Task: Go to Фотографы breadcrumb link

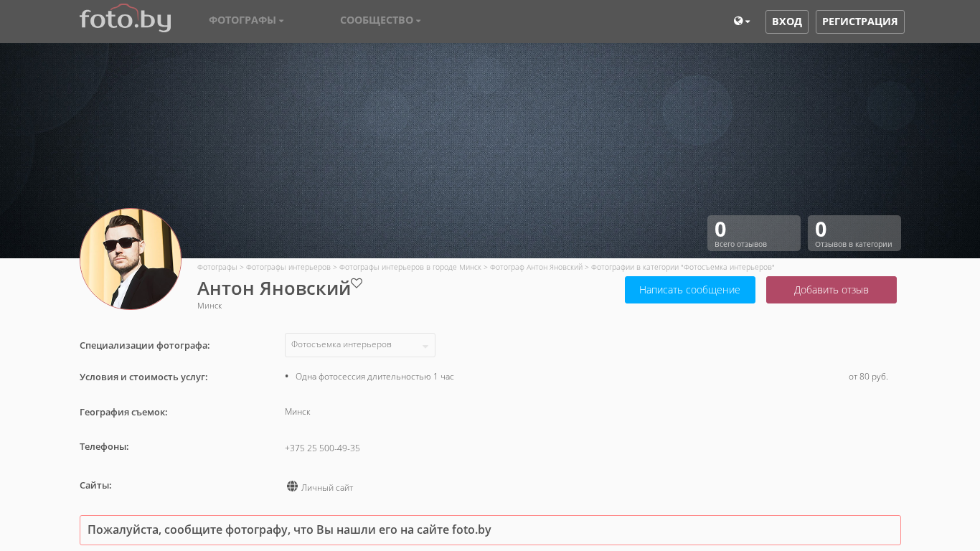Action: point(217,267)
